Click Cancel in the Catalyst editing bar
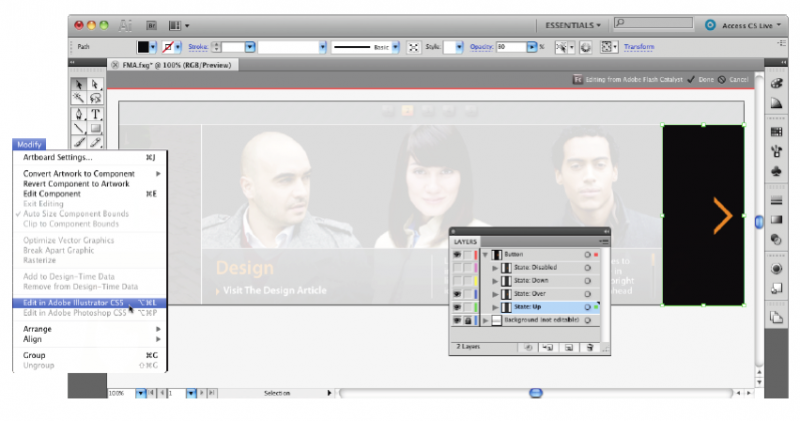 point(733,80)
